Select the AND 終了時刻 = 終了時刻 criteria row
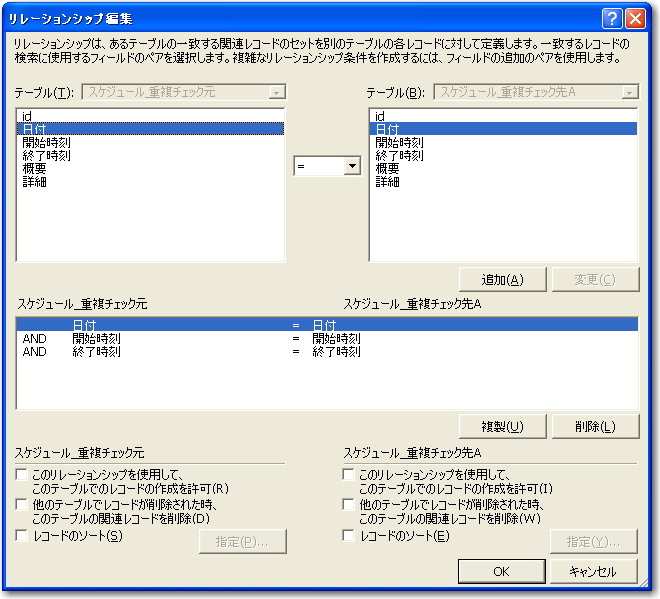The height and width of the screenshot is (599, 660). [190, 352]
